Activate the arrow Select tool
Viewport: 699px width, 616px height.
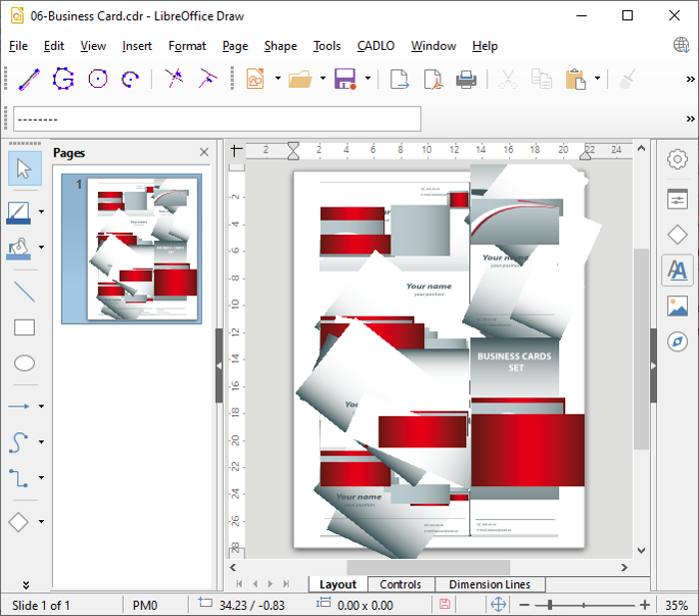coord(24,169)
